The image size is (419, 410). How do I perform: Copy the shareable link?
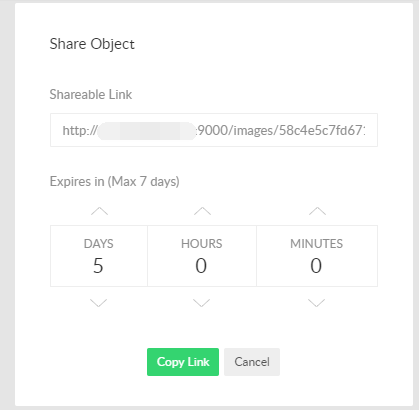(183, 362)
